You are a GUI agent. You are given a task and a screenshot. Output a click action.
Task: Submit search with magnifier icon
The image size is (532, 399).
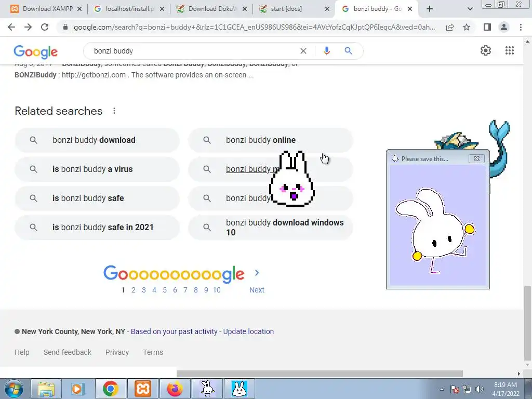[349, 51]
